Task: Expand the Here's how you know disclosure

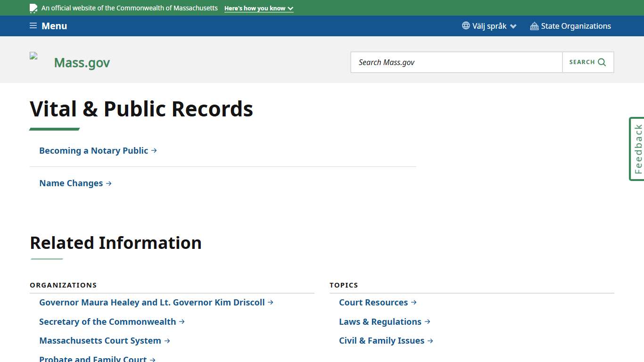Action: coord(258,8)
